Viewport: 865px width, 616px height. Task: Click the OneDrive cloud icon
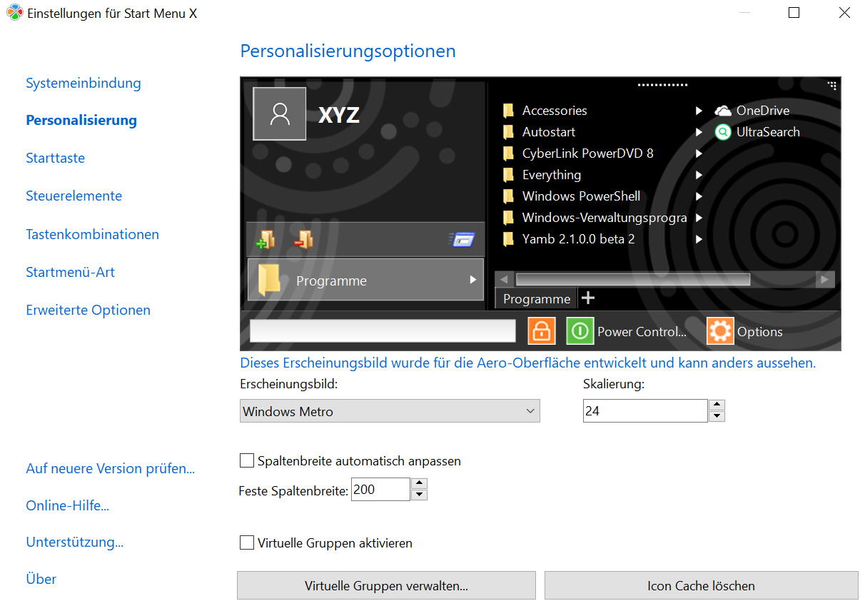(x=723, y=111)
